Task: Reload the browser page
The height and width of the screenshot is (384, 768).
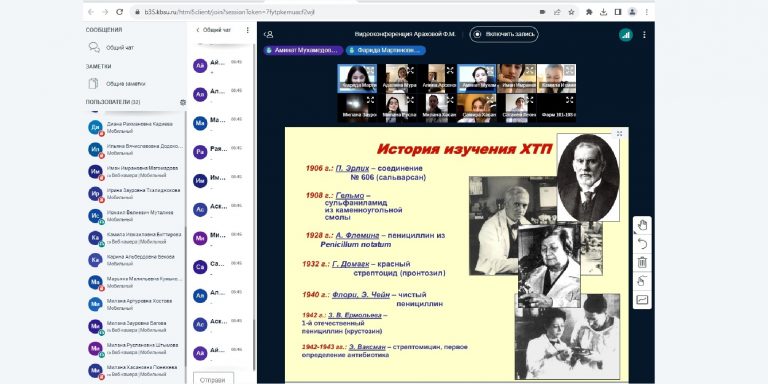Action: pos(120,12)
